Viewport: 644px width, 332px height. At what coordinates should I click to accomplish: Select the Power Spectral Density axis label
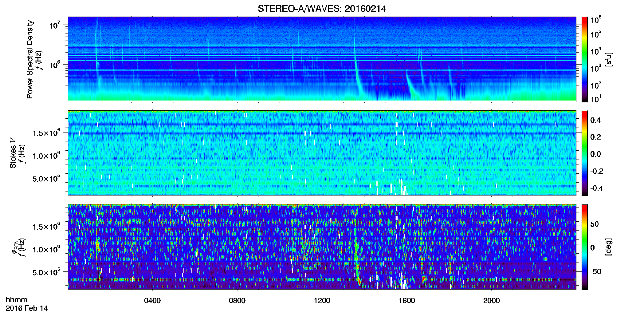[x=30, y=59]
